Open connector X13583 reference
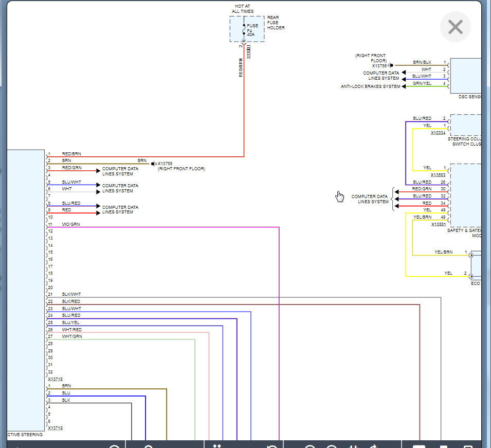The image size is (491, 448). (x=438, y=174)
